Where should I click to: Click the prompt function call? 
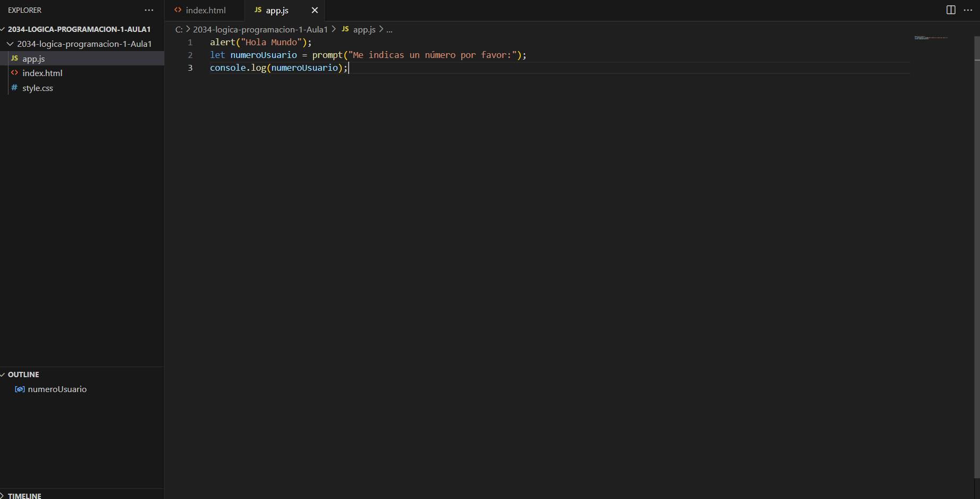point(327,55)
